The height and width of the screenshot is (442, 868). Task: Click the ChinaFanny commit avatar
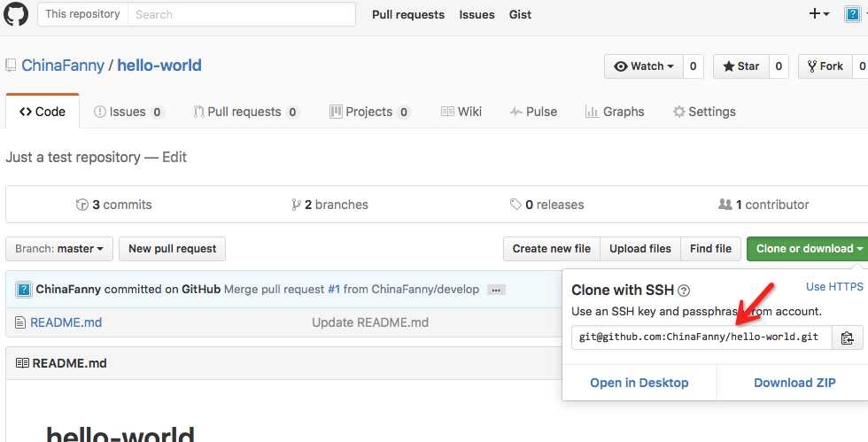coord(24,290)
